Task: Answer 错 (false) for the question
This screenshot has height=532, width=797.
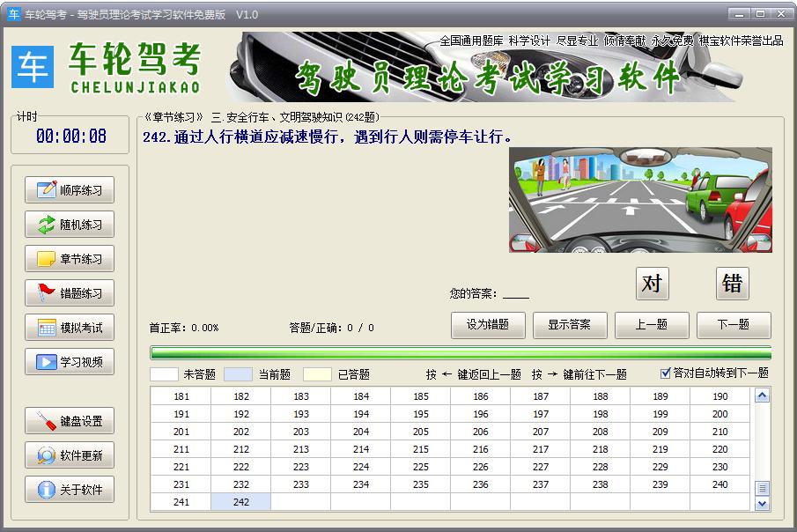Action: click(x=732, y=284)
